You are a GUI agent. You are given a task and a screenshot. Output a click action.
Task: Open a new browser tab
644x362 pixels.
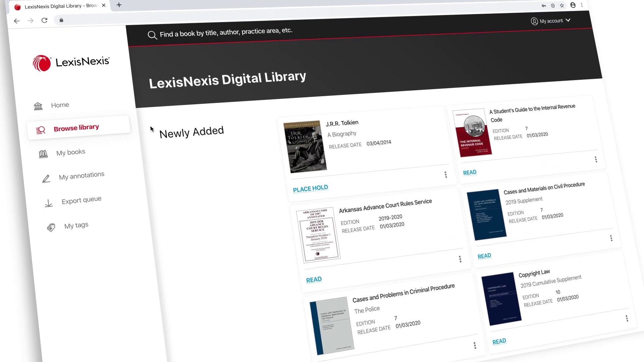(x=119, y=5)
